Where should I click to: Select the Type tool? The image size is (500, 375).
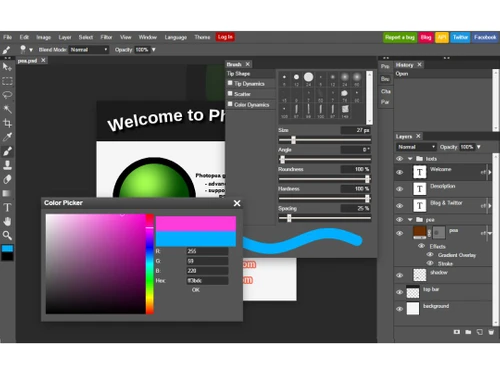tap(7, 207)
